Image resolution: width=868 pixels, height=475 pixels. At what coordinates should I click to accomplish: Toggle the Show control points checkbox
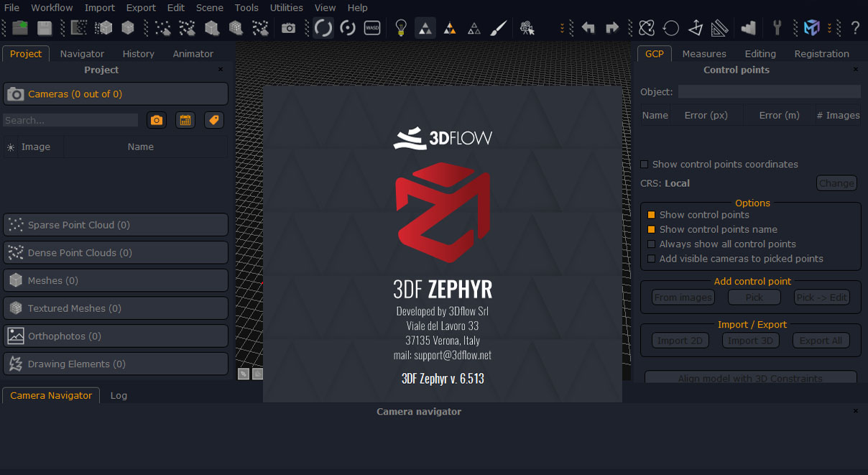coord(652,215)
